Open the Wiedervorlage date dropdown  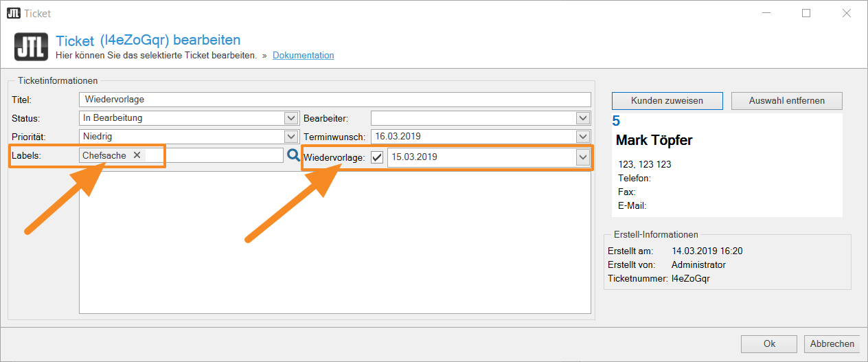click(583, 157)
